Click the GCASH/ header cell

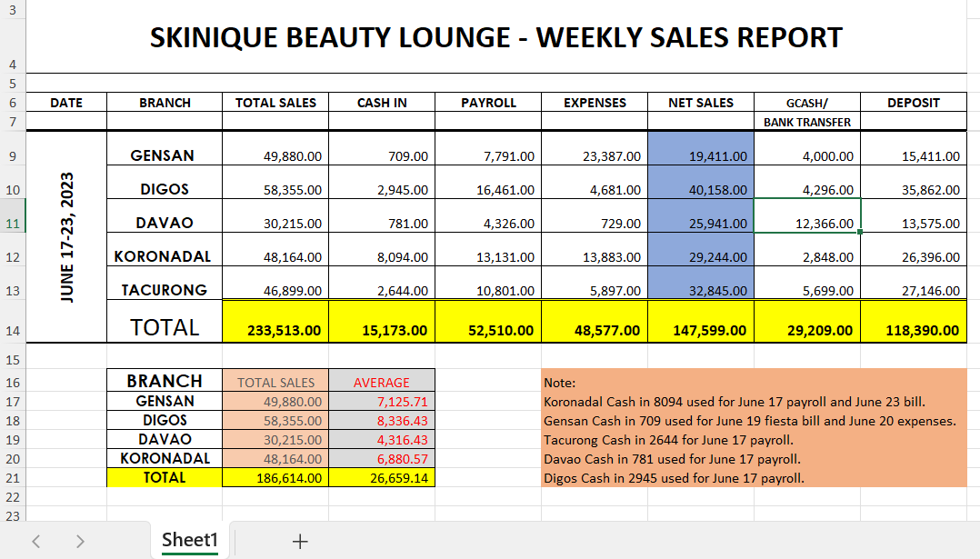coord(807,103)
